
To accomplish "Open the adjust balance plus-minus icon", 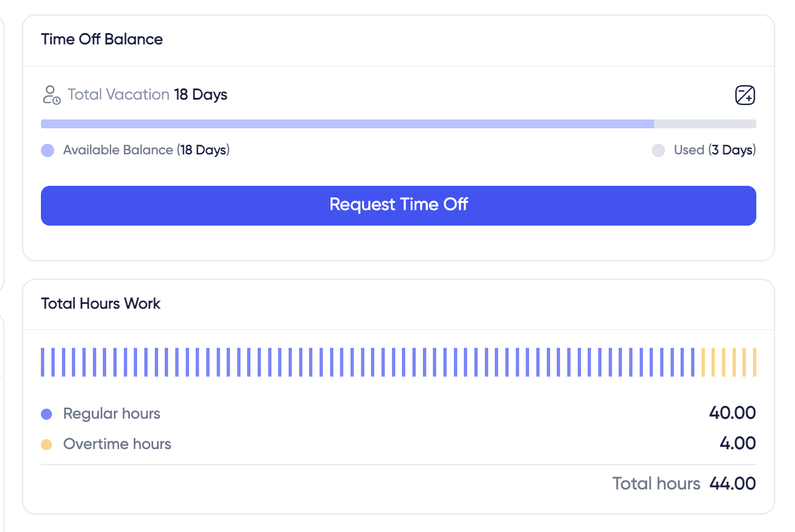I will tap(745, 95).
